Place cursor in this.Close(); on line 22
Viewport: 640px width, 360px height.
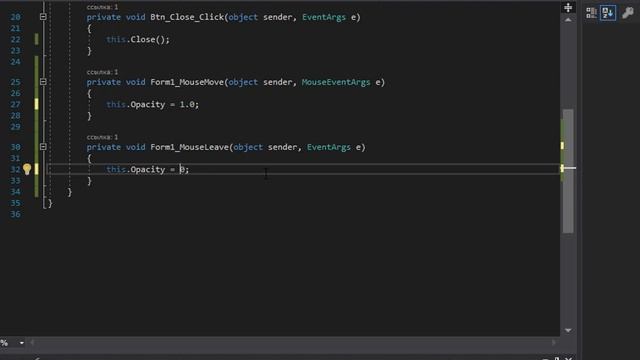pos(138,40)
